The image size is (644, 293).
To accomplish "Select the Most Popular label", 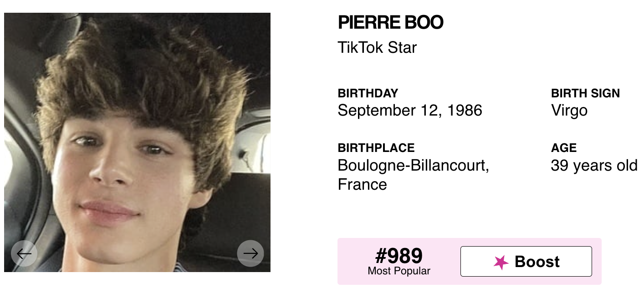I will [399, 271].
